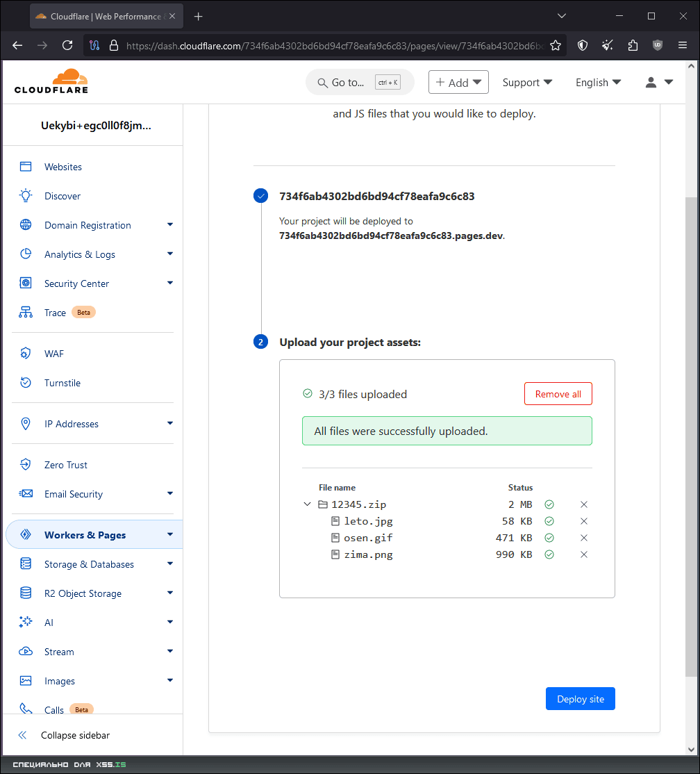Click the Deploy site button

click(x=580, y=699)
